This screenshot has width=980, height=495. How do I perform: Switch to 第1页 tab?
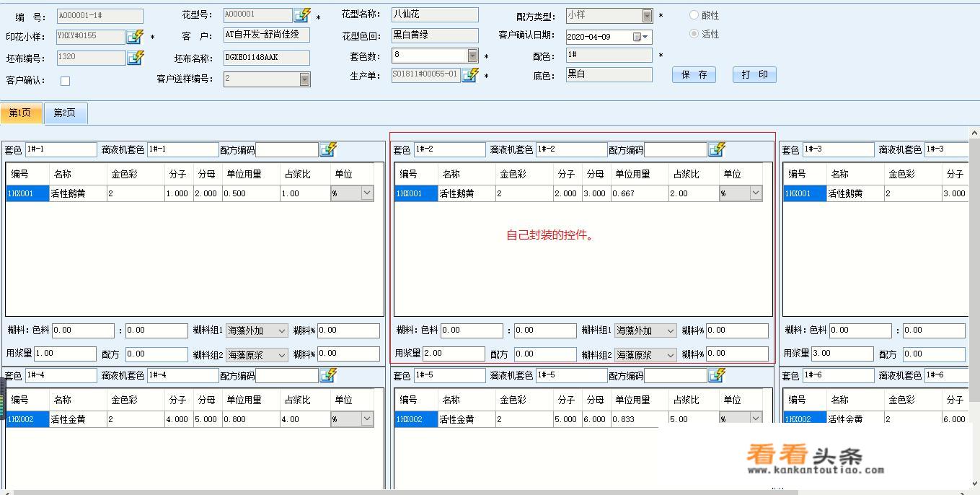click(x=21, y=113)
